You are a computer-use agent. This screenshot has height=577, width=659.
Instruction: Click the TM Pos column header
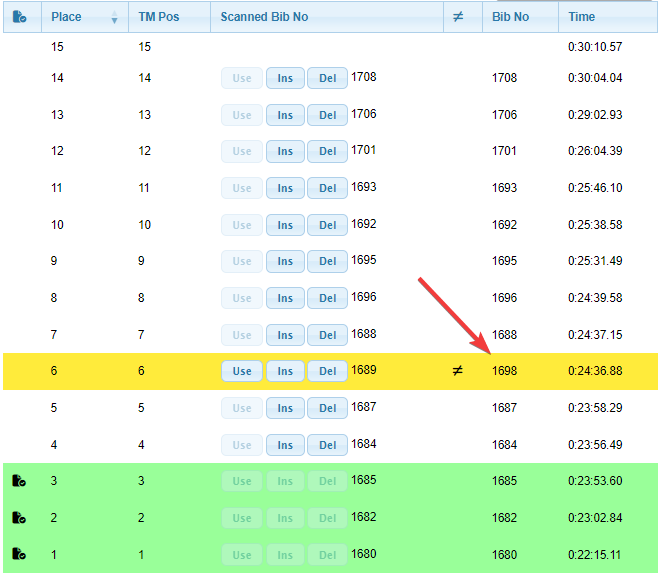(157, 17)
